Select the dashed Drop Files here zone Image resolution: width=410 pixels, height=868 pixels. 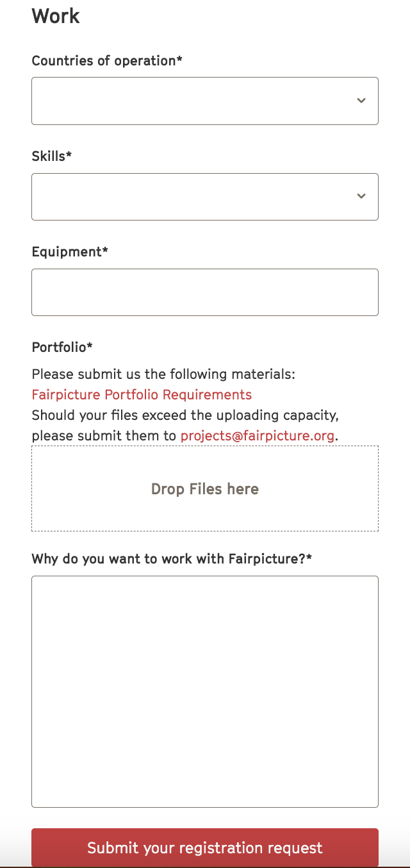tap(205, 488)
